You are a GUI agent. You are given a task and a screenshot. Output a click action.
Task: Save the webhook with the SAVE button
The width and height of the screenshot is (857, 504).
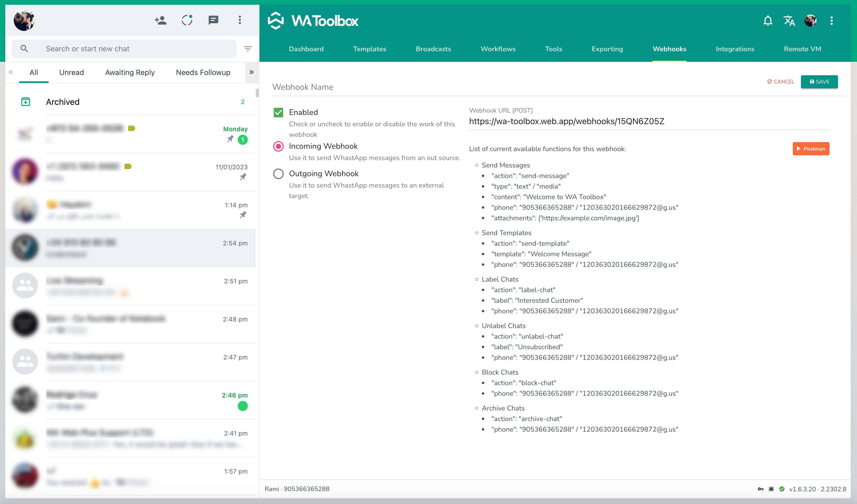(x=819, y=82)
